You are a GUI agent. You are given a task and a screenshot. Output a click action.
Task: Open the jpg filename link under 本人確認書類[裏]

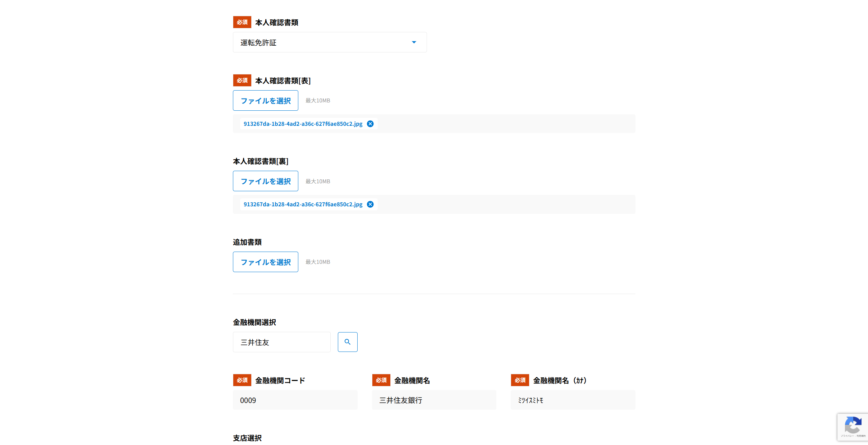pos(303,204)
